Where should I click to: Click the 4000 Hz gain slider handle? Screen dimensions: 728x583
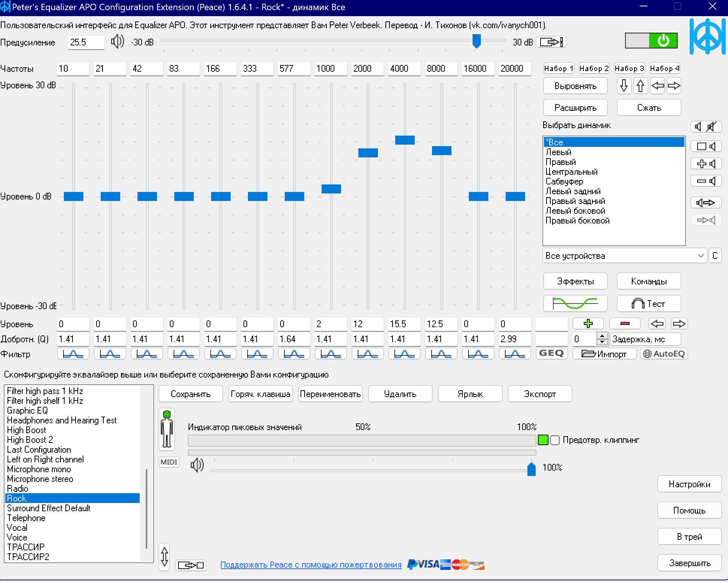[x=405, y=140]
